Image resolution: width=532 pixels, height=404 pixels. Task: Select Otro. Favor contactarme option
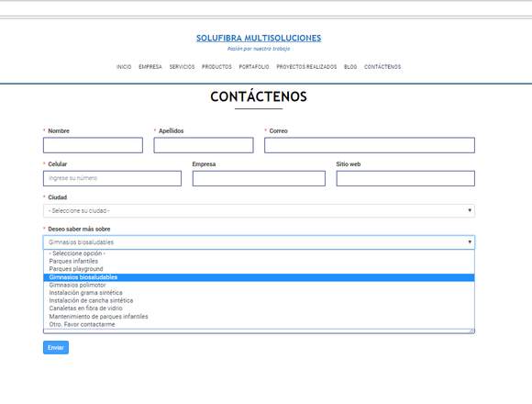(259, 324)
